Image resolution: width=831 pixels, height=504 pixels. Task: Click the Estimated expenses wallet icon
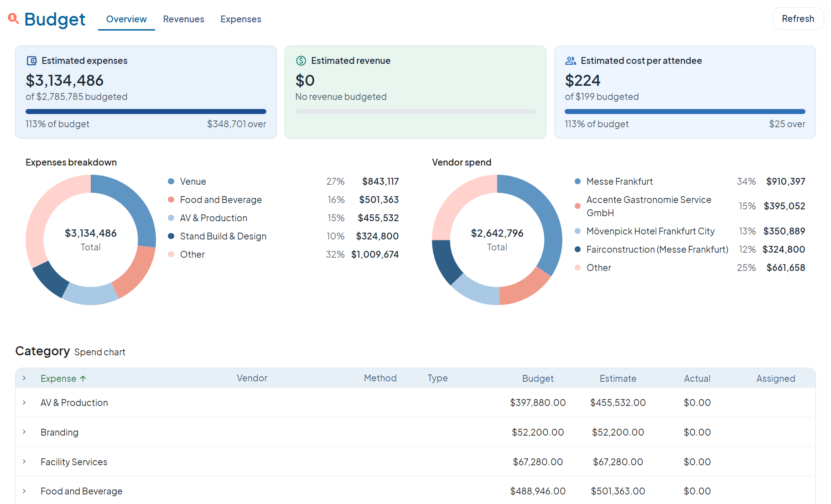click(x=31, y=61)
